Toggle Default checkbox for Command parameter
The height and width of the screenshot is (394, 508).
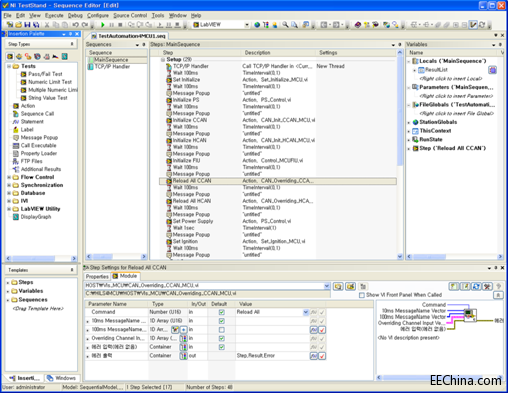222,312
